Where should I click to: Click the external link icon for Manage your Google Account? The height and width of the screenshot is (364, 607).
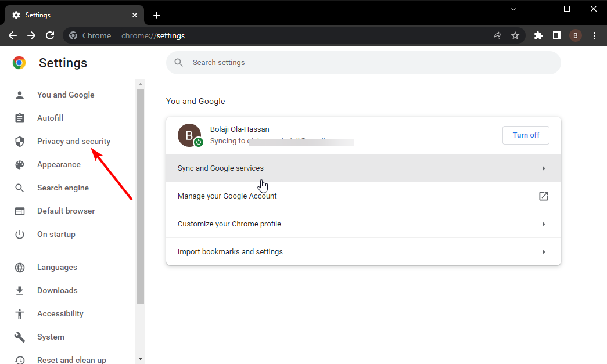(544, 196)
